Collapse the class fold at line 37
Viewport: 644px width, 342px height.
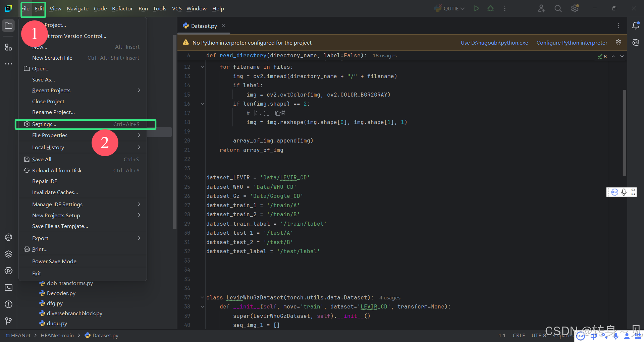click(x=202, y=297)
